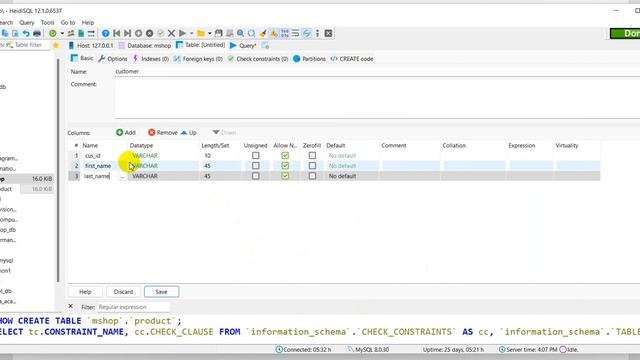
Task: Open No default cell for last_name
Action: pyautogui.click(x=342, y=176)
